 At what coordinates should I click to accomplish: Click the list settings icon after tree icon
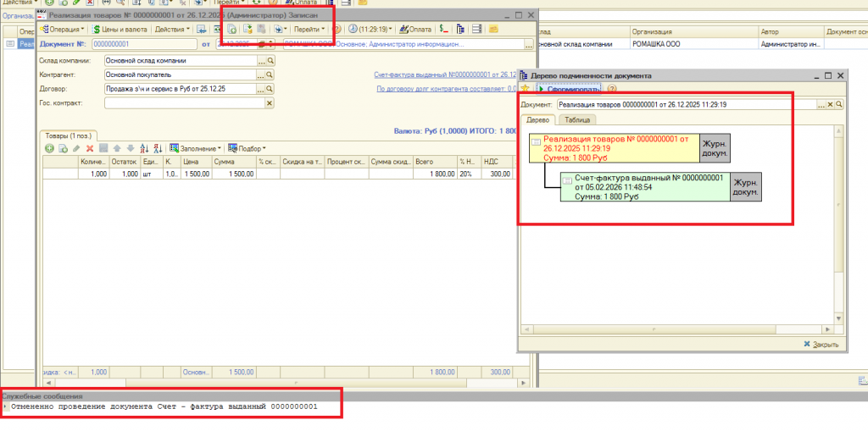[x=476, y=29]
